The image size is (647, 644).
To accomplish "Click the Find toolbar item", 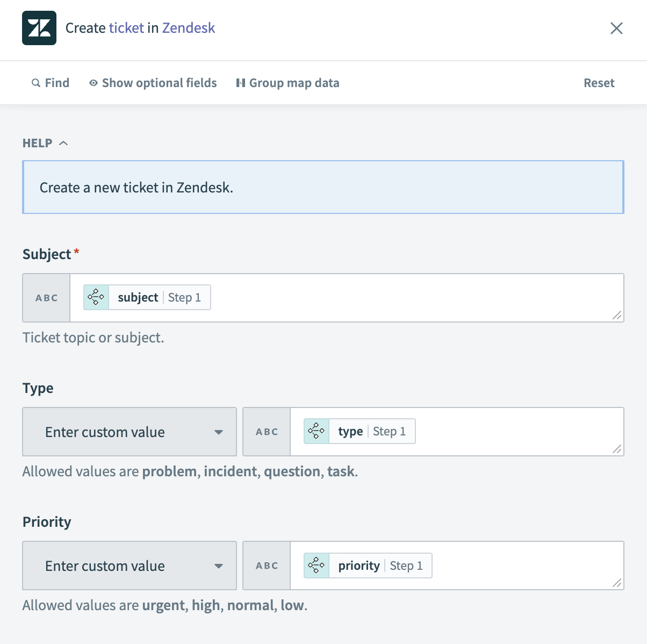I will tap(56, 83).
